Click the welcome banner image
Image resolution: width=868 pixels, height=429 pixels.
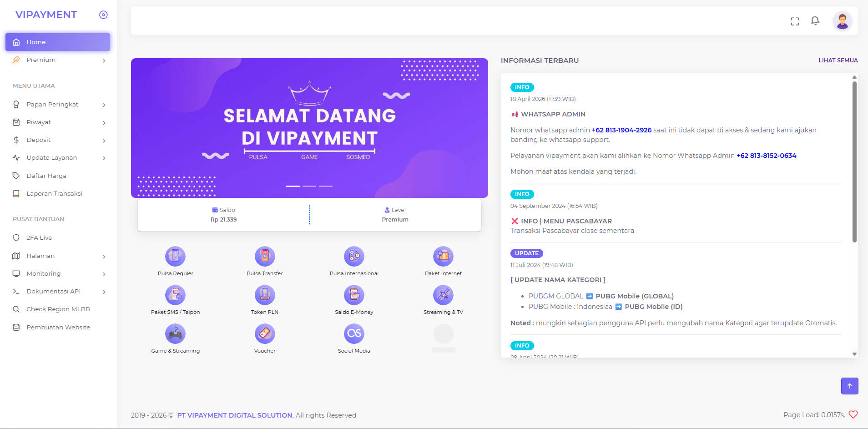click(309, 128)
